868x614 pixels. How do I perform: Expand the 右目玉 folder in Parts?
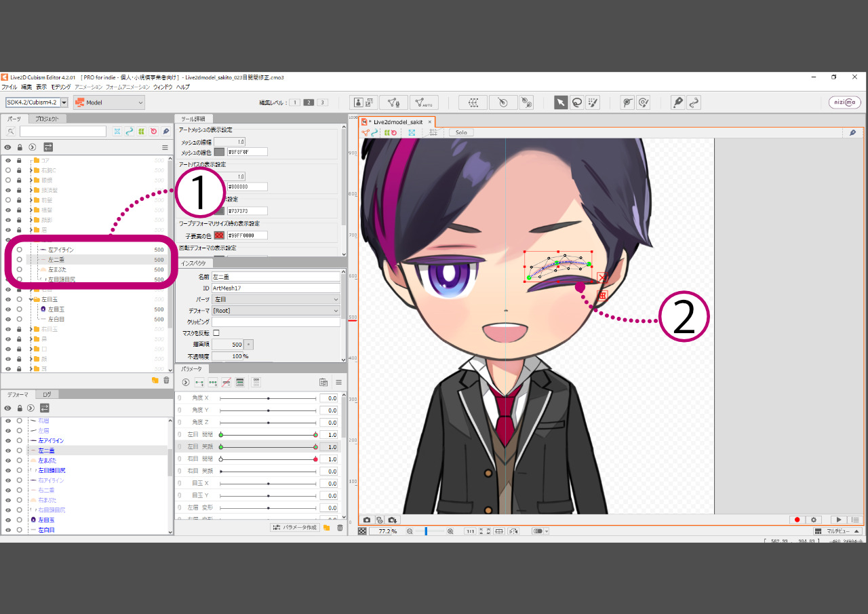coord(31,329)
